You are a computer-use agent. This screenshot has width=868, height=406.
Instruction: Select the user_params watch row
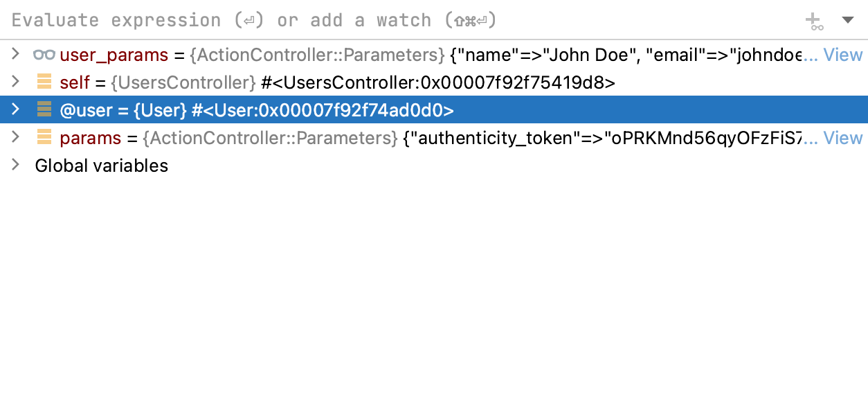tap(415, 54)
